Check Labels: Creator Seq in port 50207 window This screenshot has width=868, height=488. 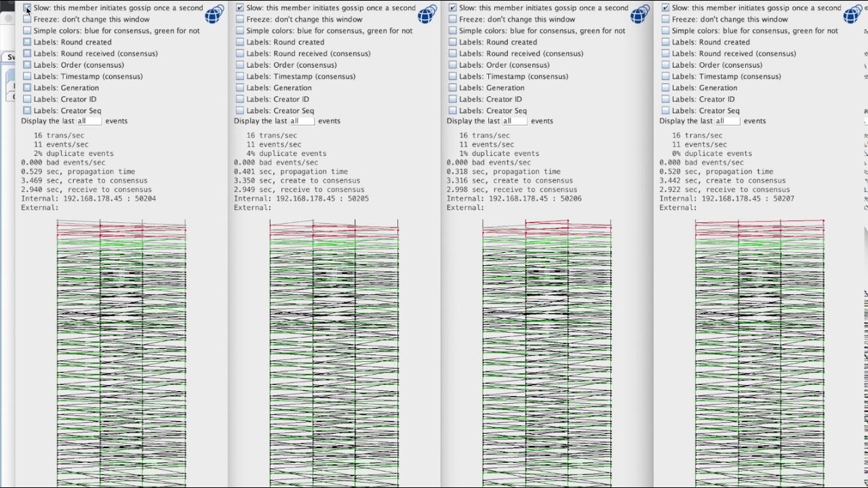[666, 110]
